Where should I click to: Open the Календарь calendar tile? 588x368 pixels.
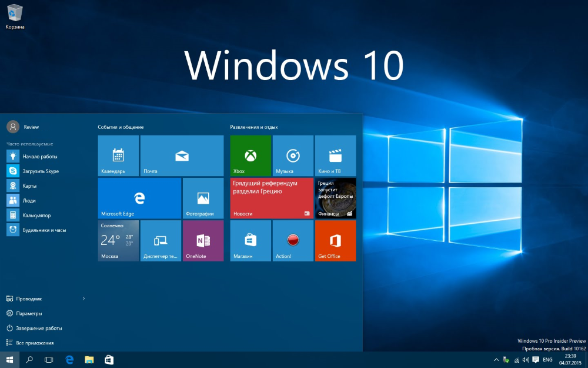[118, 155]
